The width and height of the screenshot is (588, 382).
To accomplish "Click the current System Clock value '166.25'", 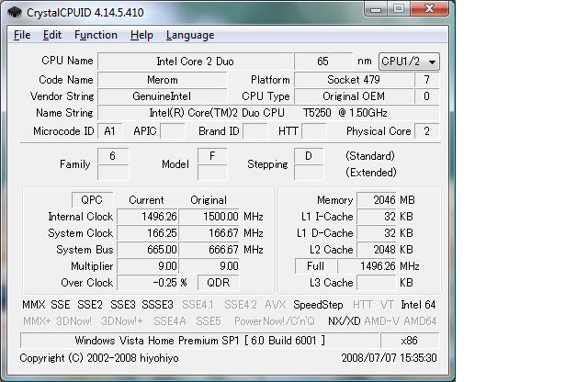I will pyautogui.click(x=148, y=233).
